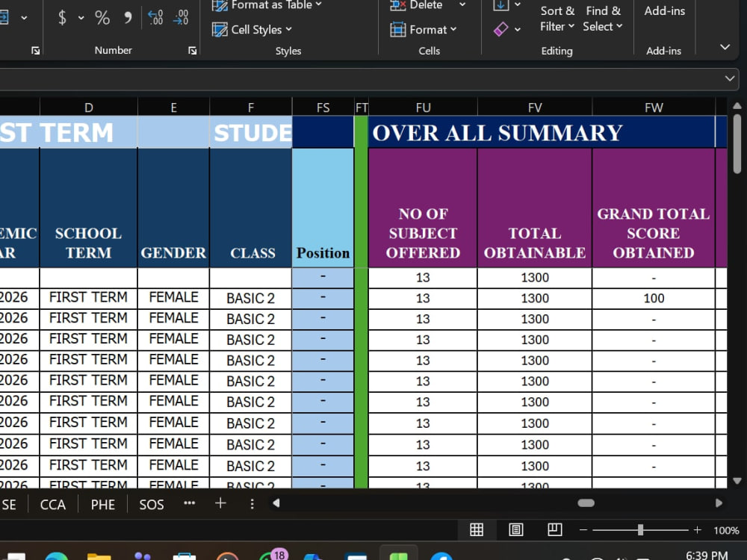Click the vertical scrollbar up arrow
The height and width of the screenshot is (560, 747).
point(737,106)
